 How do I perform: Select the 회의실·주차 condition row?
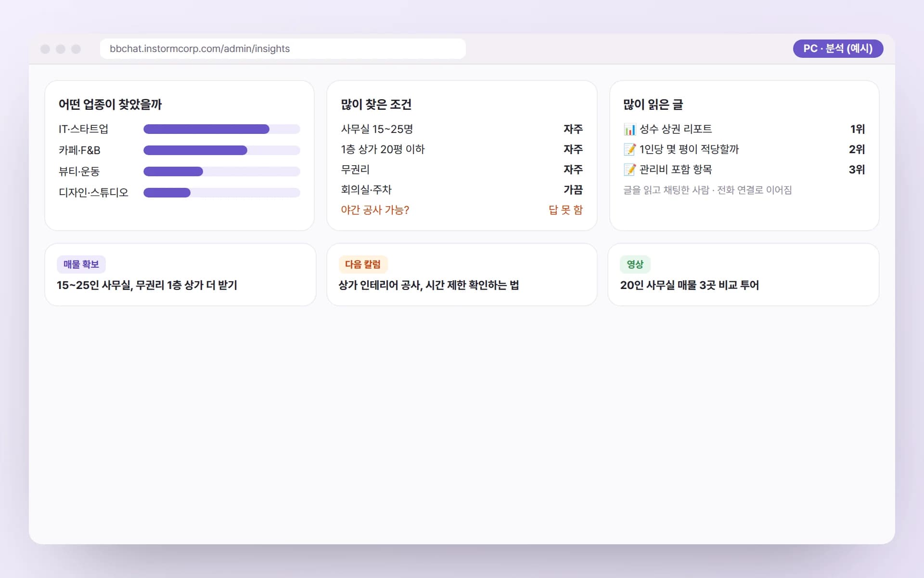[462, 190]
